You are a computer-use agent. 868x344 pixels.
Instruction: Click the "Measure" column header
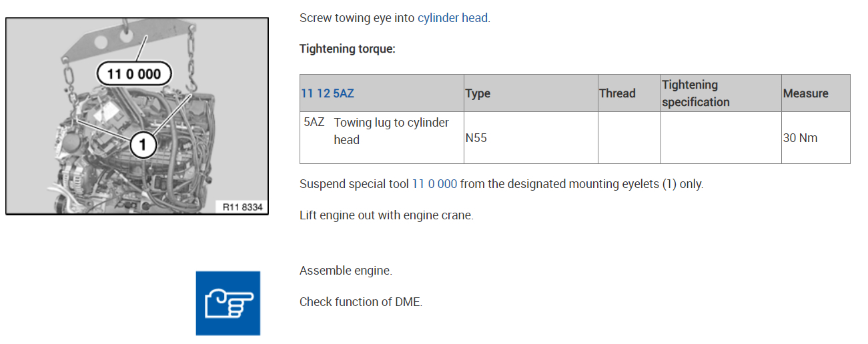click(805, 93)
